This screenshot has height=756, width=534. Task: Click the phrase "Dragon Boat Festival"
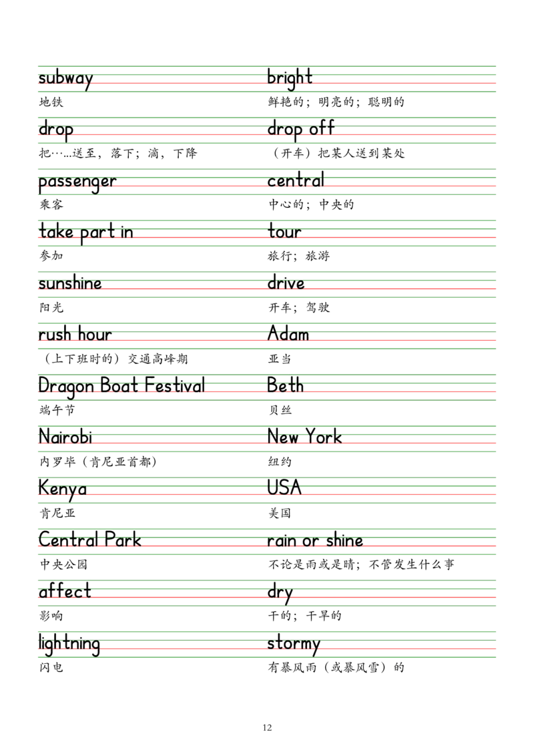[x=121, y=385]
